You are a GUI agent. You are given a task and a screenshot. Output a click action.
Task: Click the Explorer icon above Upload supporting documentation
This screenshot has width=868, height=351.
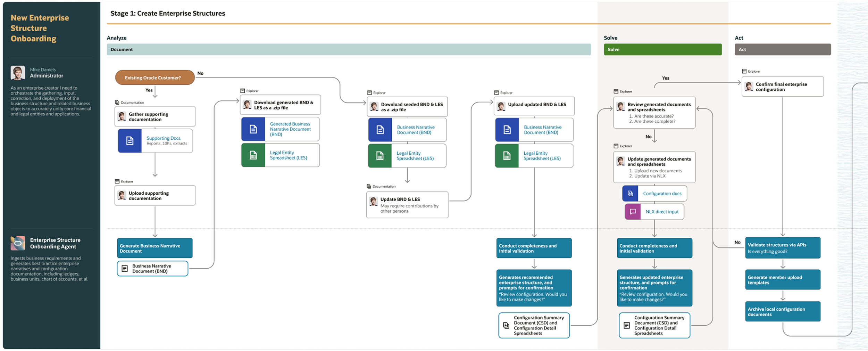coord(116,181)
